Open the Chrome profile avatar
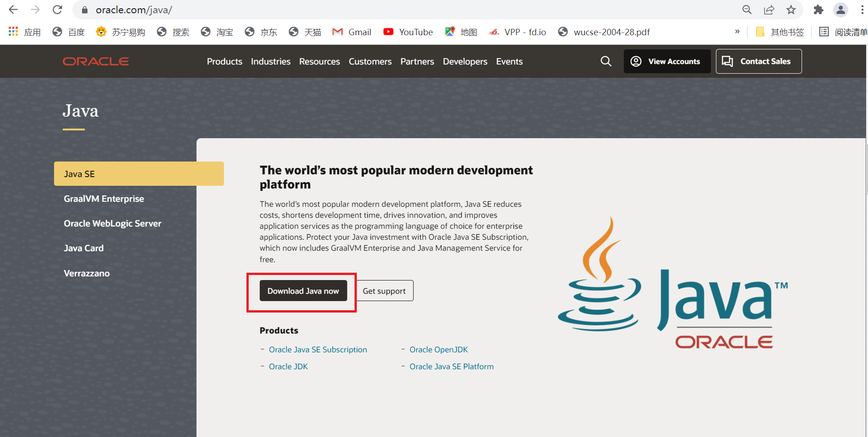Image resolution: width=868 pixels, height=437 pixels. 841,10
